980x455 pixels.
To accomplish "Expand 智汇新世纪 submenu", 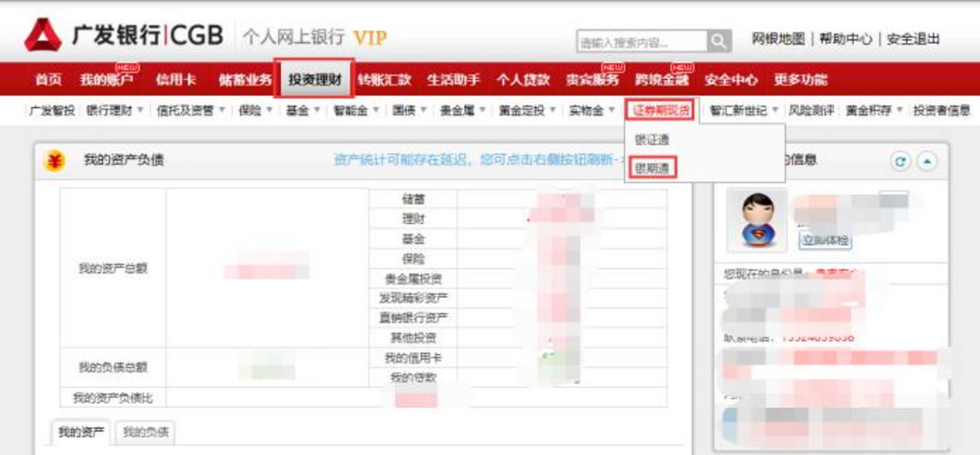I will click(744, 110).
